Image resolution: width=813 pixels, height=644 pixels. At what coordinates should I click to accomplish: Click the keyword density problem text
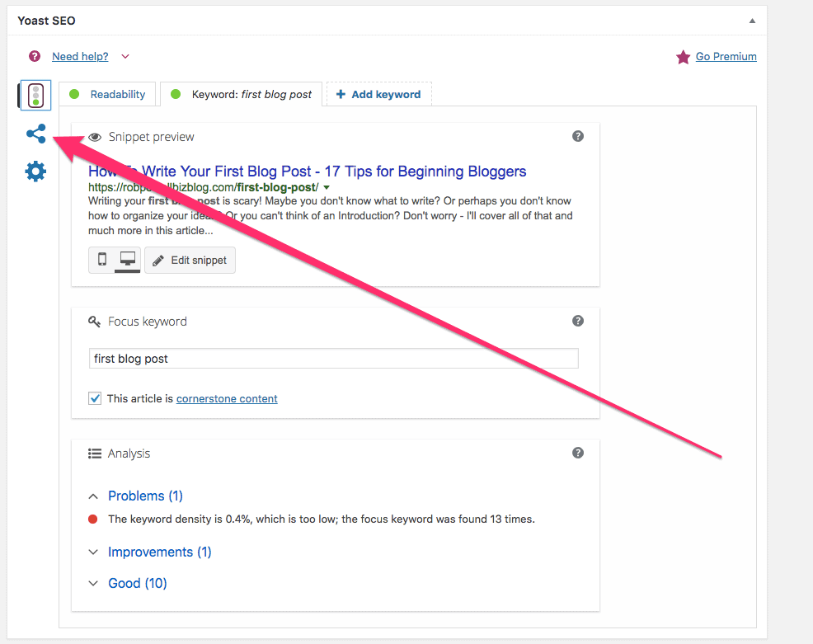[x=322, y=519]
